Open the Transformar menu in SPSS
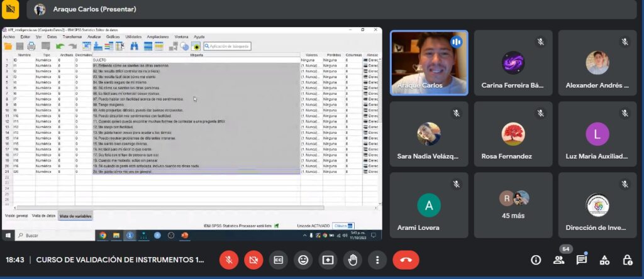This screenshot has width=644, height=279. (x=72, y=37)
